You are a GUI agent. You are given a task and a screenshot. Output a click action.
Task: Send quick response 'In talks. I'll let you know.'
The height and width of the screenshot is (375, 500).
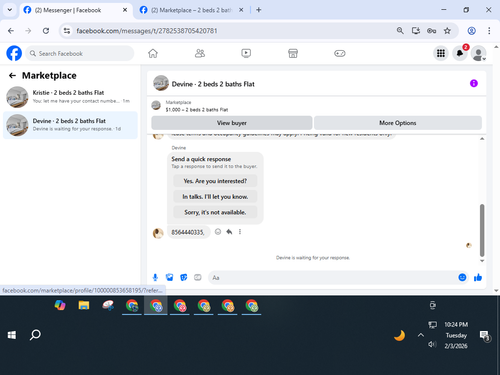215,197
